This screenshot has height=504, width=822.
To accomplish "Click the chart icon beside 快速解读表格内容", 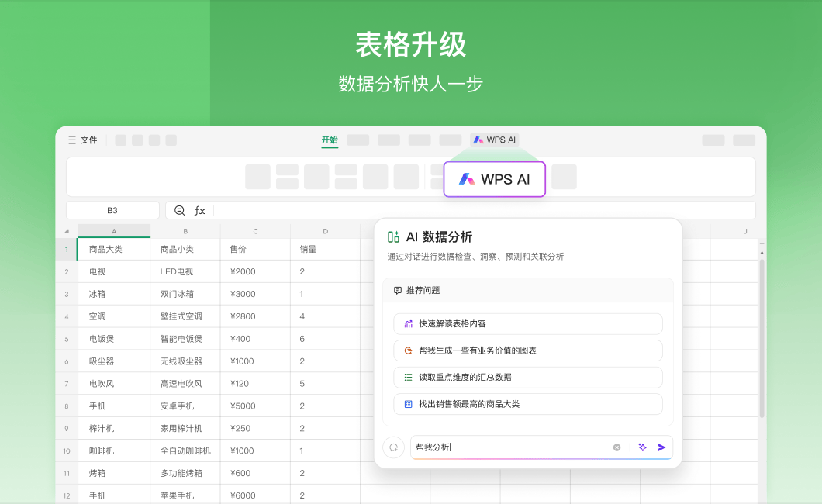I will coord(407,324).
